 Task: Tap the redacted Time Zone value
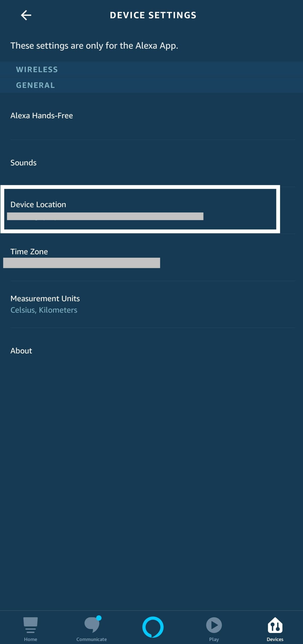[x=81, y=263]
